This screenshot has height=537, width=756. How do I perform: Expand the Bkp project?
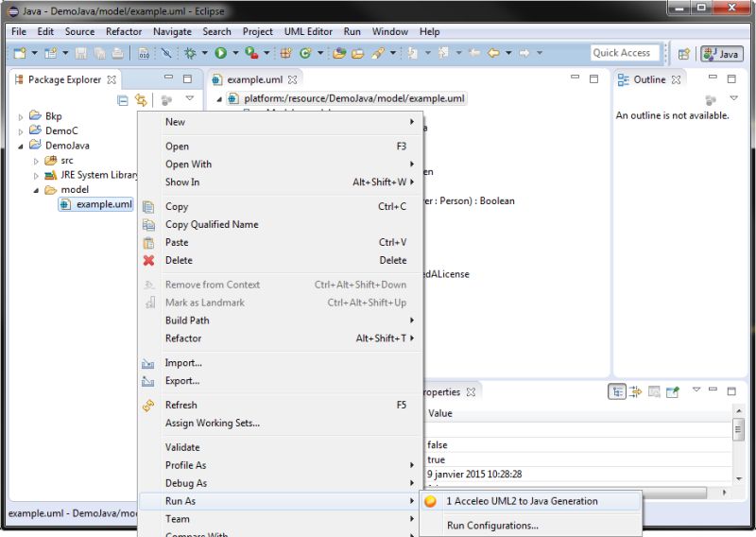pos(20,117)
